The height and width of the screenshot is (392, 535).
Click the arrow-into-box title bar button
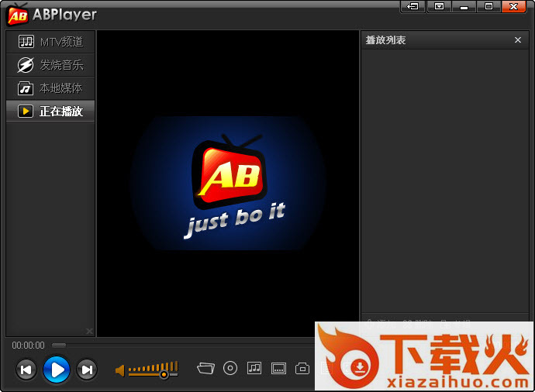tap(412, 6)
